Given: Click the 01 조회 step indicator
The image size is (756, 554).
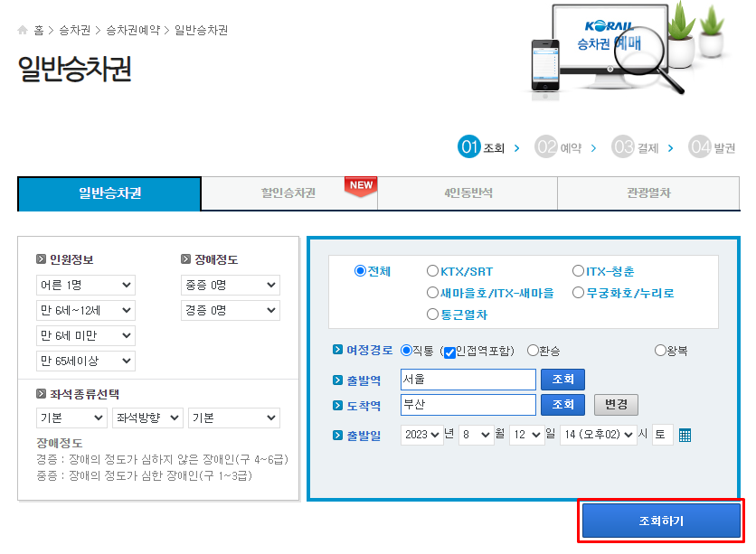Looking at the screenshot, I should [x=481, y=147].
